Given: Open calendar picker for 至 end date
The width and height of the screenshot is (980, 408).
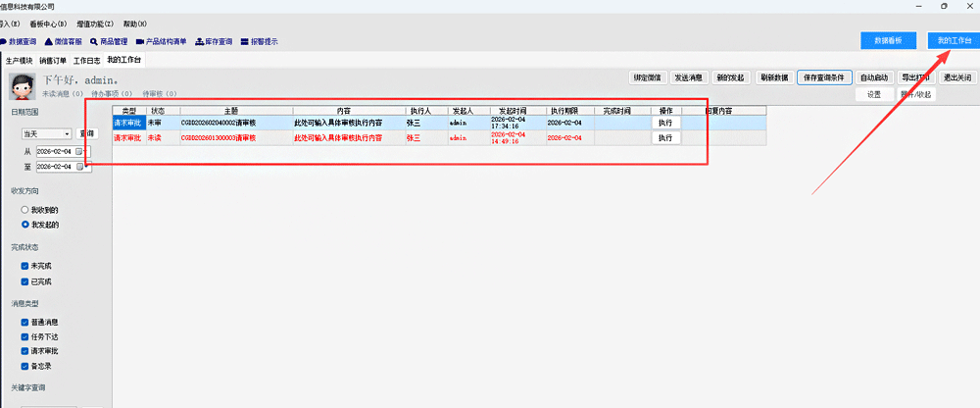Looking at the screenshot, I should tap(81, 167).
